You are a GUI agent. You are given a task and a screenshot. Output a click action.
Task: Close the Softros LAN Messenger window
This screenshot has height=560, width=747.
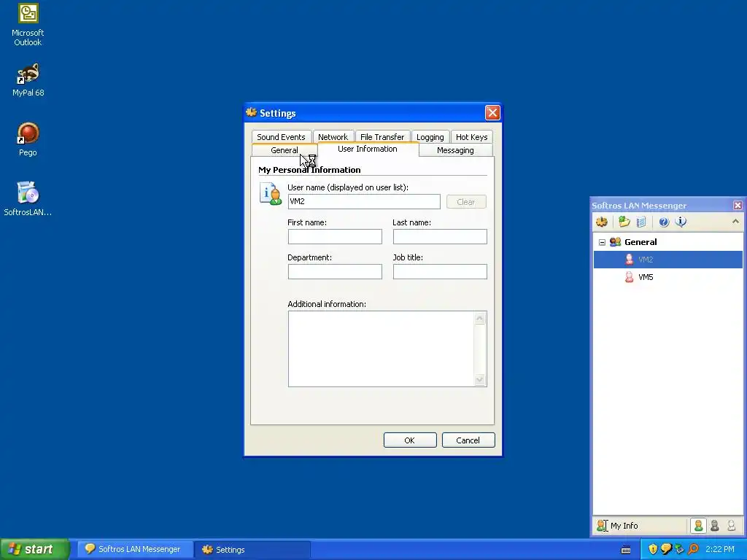[x=738, y=205]
